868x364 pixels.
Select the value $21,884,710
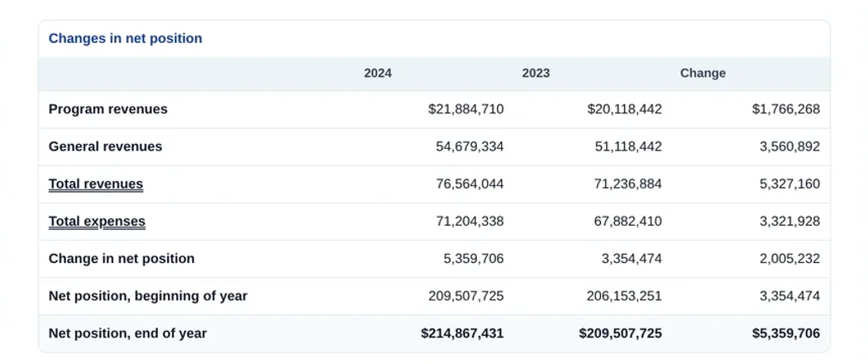pyautogui.click(x=466, y=109)
